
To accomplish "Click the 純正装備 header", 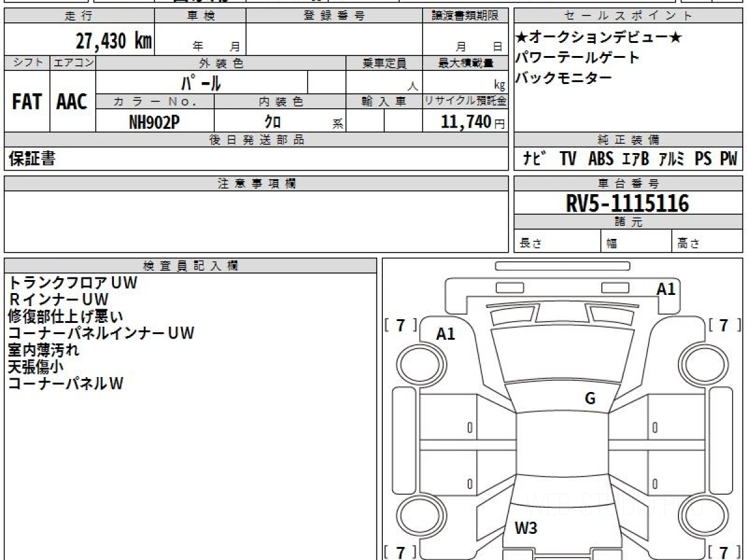I will 628,140.
